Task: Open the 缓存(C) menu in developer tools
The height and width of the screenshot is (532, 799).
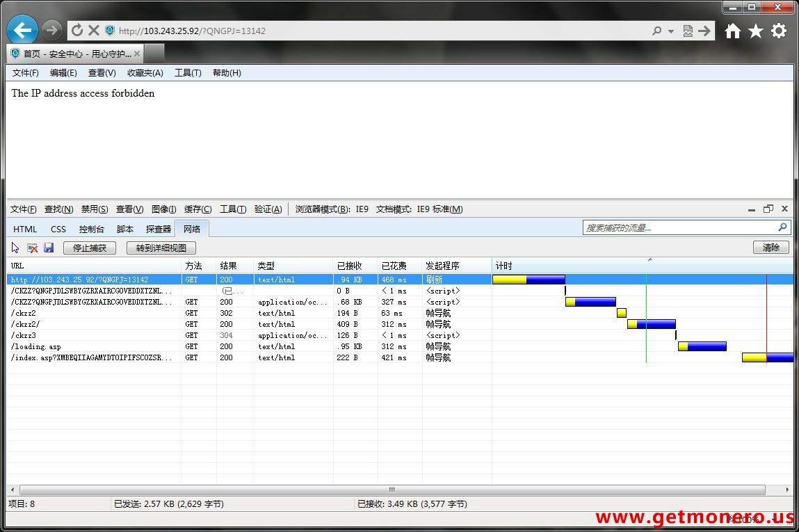Action: (x=197, y=209)
